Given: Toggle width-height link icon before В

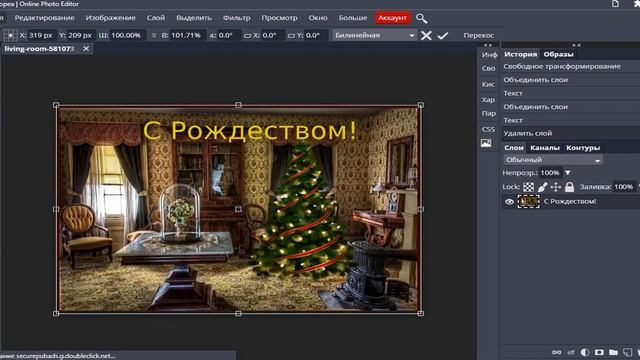Looking at the screenshot, I should 154,36.
